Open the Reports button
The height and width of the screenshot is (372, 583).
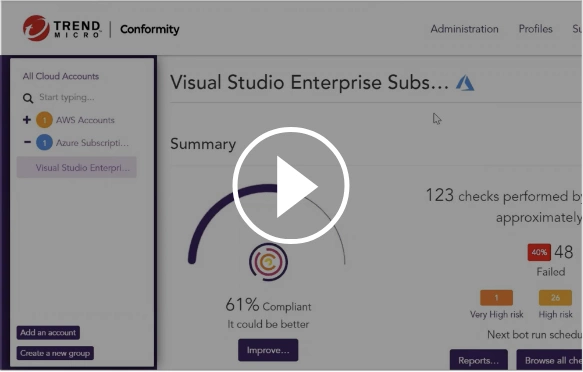coord(479,360)
